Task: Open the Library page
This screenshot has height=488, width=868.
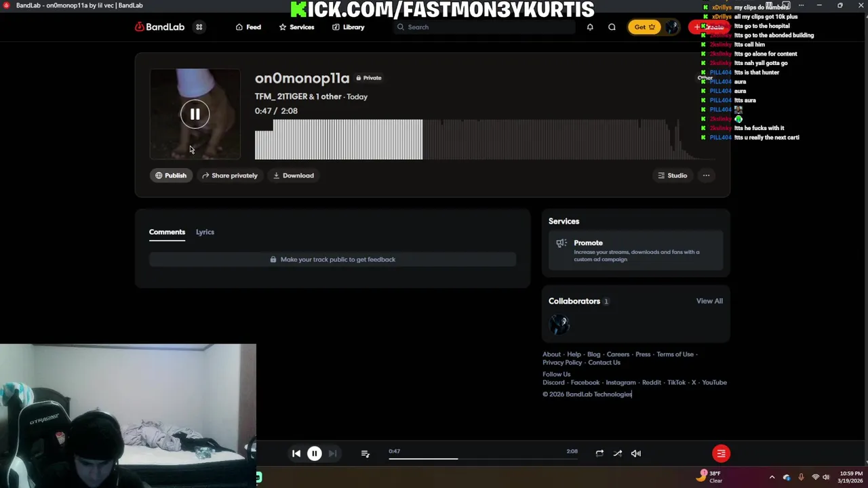Action: pos(348,27)
